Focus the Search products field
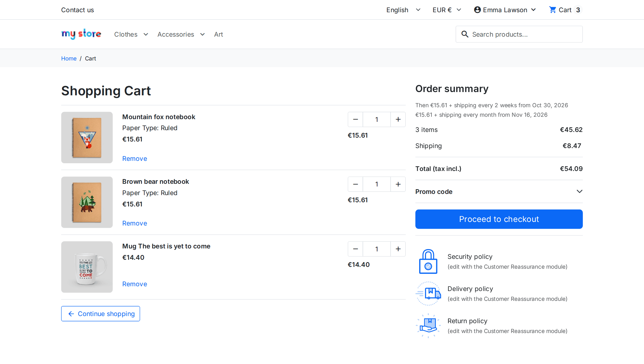 click(x=519, y=34)
